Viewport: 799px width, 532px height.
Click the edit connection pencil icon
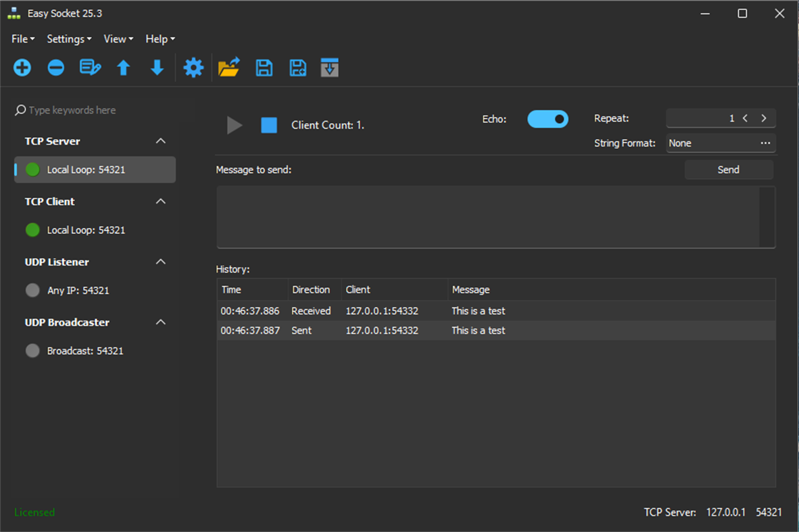(x=90, y=68)
